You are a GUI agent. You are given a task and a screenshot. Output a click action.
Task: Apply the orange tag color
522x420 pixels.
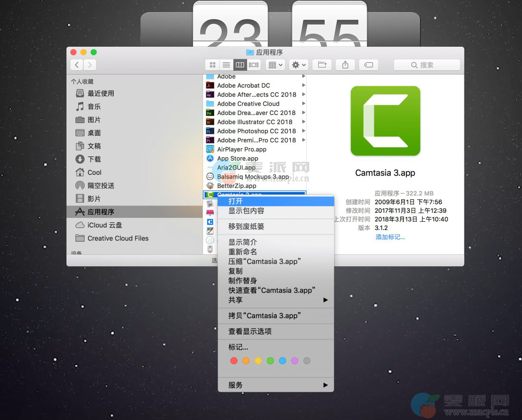point(246,361)
